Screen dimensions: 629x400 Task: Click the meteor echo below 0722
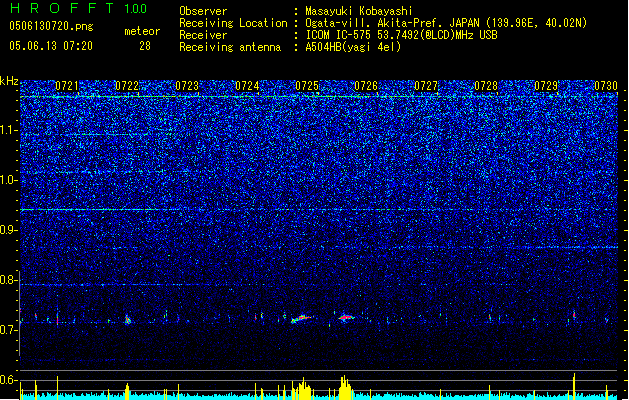tap(128, 320)
